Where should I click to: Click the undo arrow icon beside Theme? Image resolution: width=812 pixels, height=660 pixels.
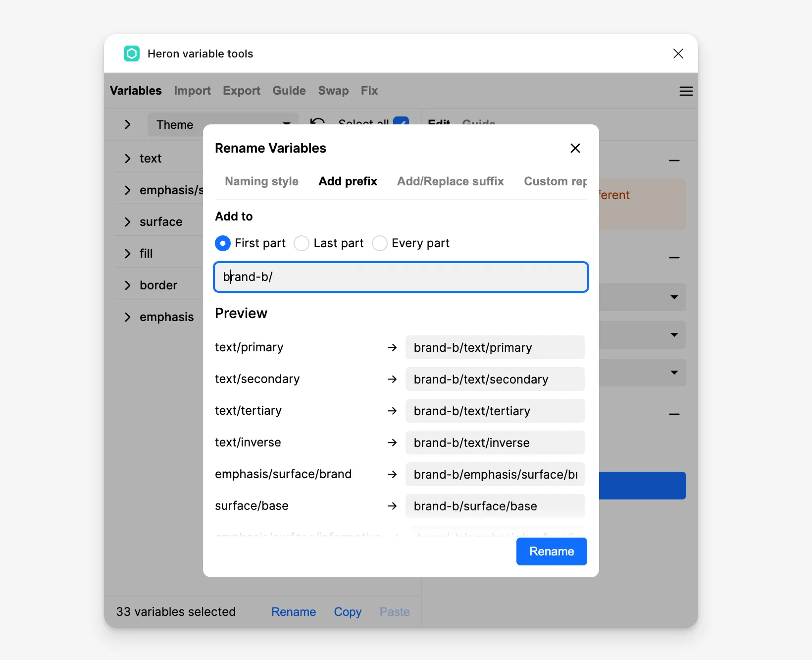[317, 122]
